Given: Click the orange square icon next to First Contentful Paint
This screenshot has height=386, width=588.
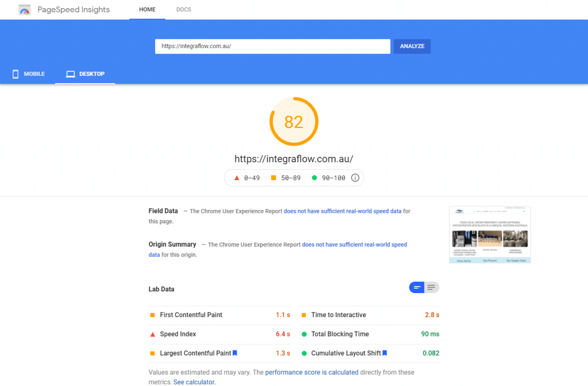Looking at the screenshot, I should [153, 314].
